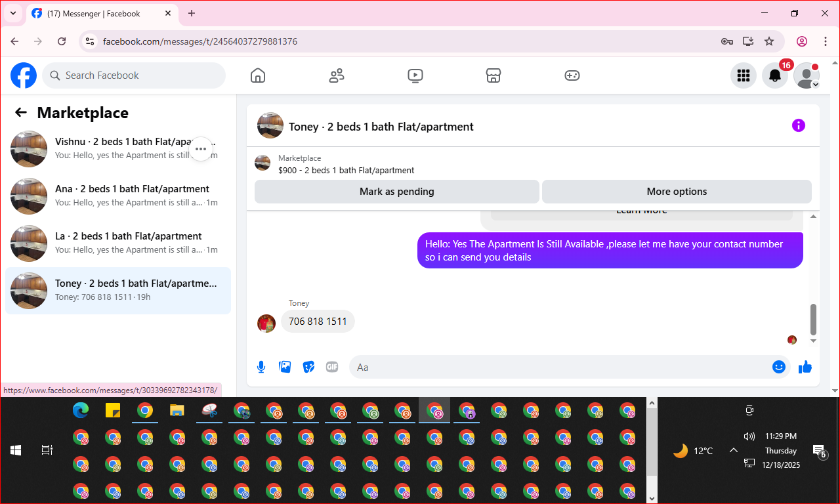Open the volume control in system tray
The height and width of the screenshot is (504, 840).
[749, 436]
